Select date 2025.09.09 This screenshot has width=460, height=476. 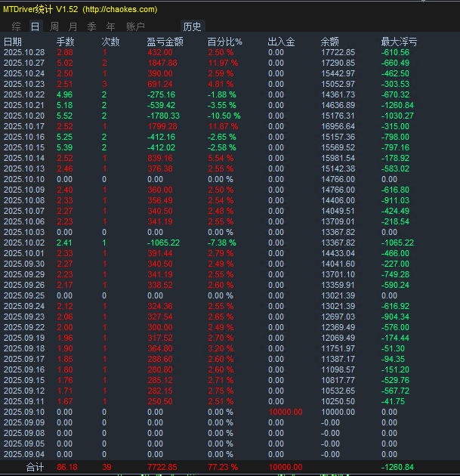(24, 422)
